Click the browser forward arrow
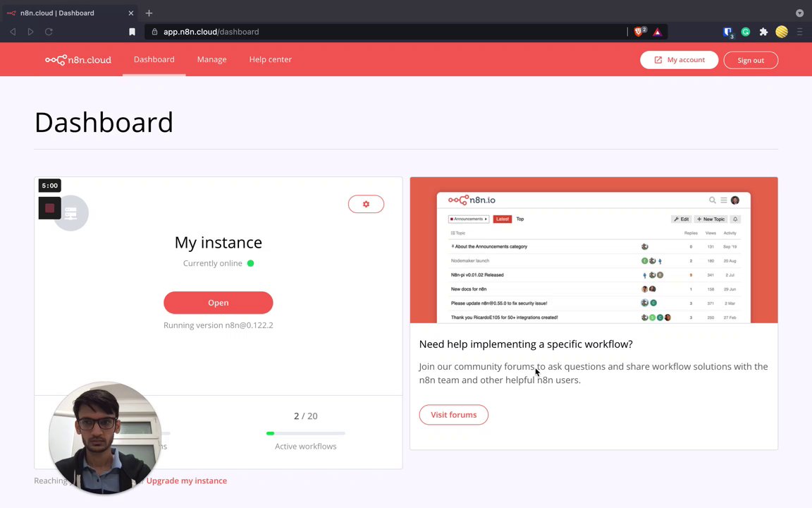This screenshot has width=812, height=508. [x=30, y=32]
